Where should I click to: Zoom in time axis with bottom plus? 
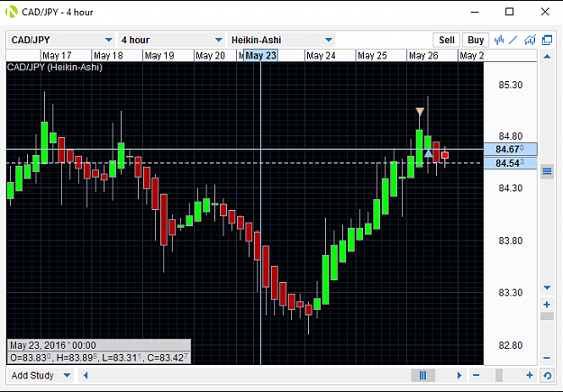pyautogui.click(x=530, y=376)
